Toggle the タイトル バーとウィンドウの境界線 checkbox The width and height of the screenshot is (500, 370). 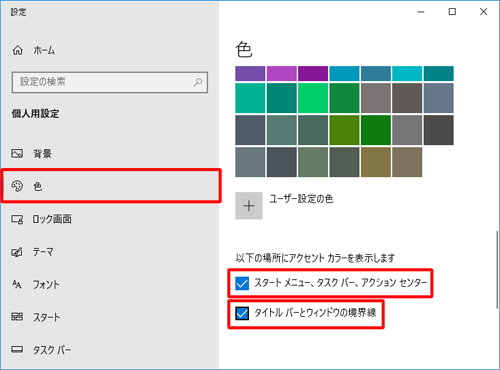(x=242, y=313)
